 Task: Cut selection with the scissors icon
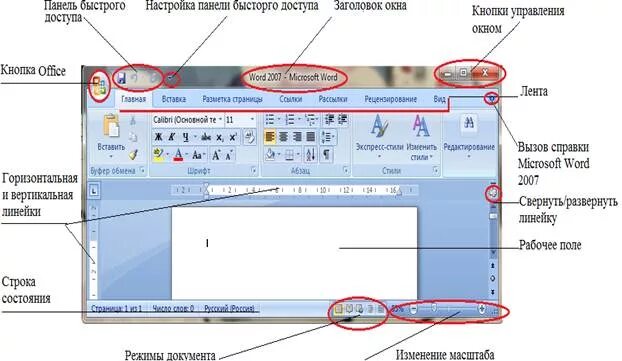click(133, 120)
